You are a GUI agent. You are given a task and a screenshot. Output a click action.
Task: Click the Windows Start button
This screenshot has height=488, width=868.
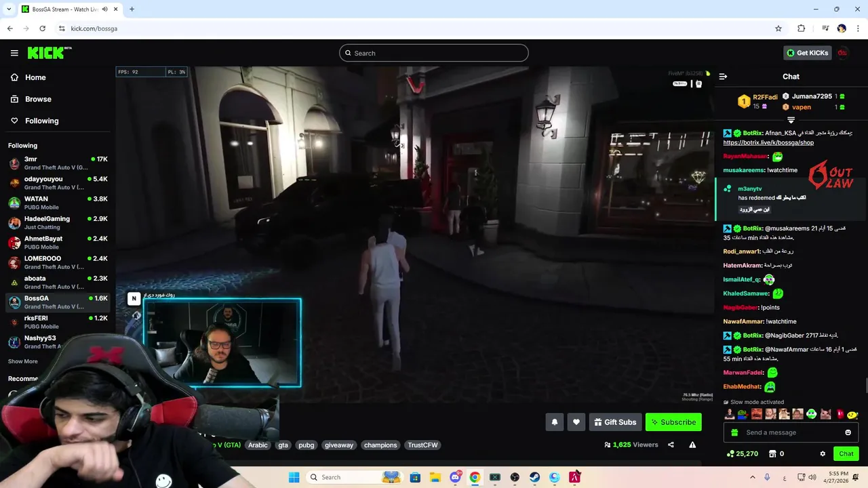click(294, 477)
